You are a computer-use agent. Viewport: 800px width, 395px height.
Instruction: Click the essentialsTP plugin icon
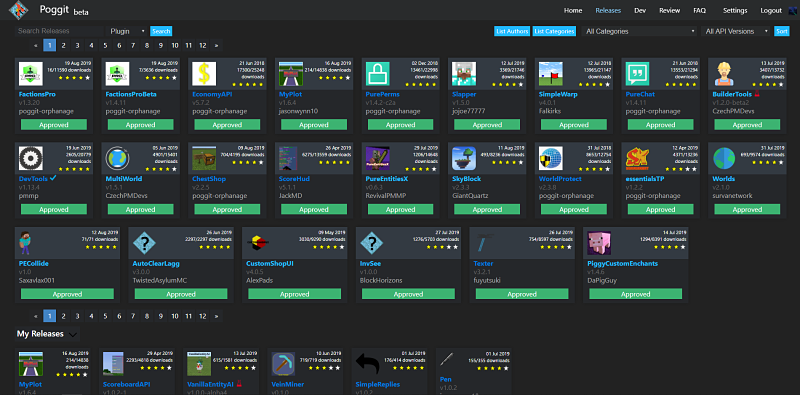pos(638,158)
